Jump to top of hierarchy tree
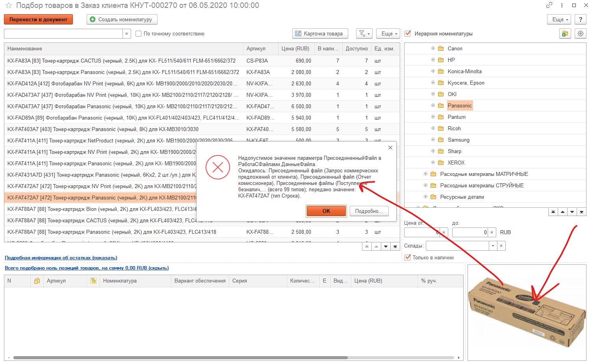 coord(553,212)
